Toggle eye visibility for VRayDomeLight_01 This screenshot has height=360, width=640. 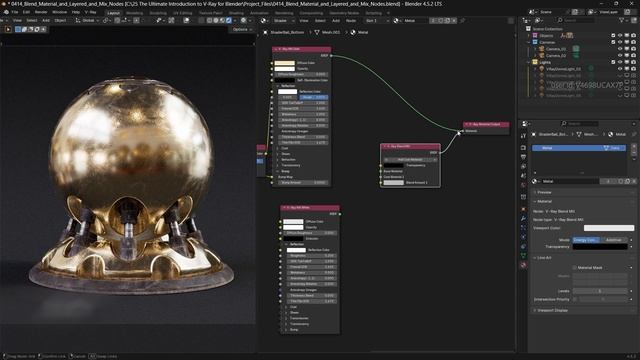[620, 69]
